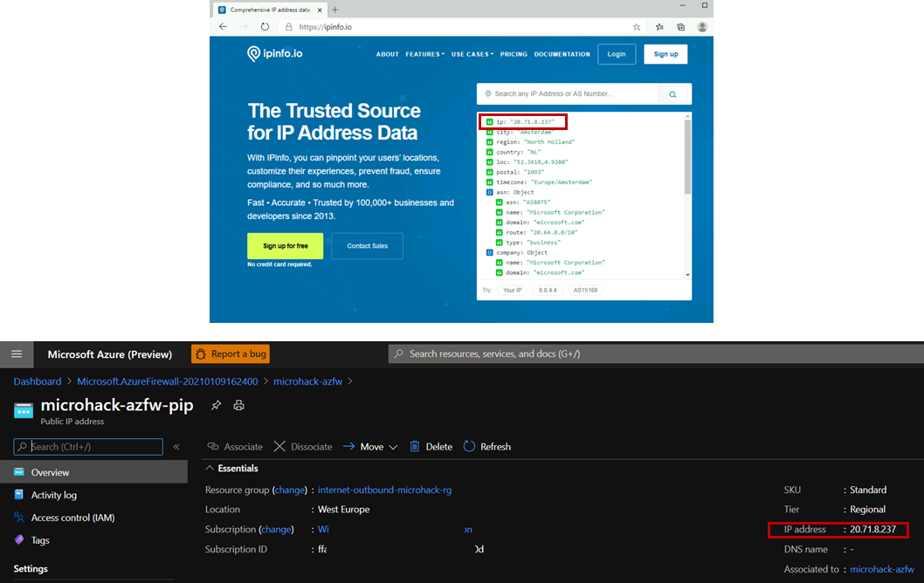
Task: Click the Report a bug button
Action: click(x=231, y=354)
